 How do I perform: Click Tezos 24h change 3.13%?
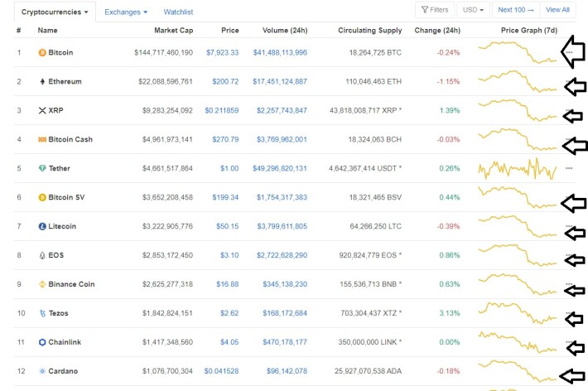[450, 313]
